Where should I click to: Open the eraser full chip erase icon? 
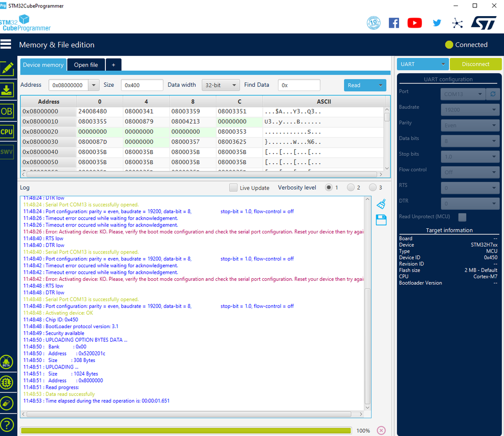(x=7, y=404)
